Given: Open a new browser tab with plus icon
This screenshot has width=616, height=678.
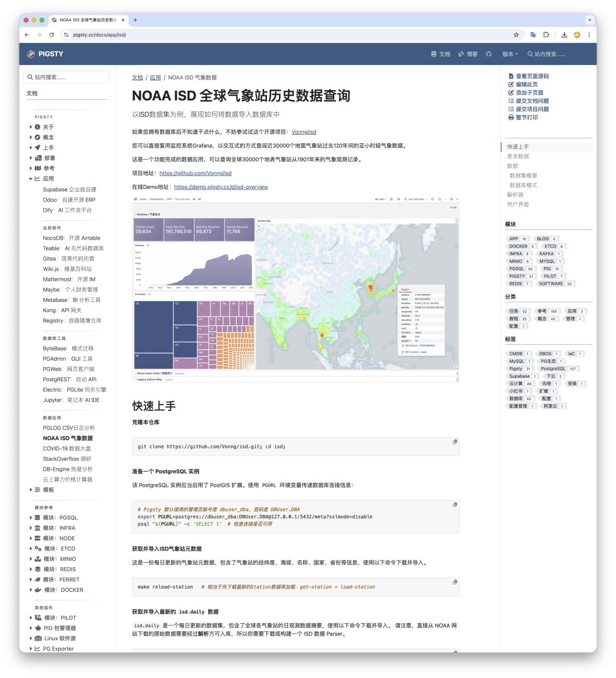Looking at the screenshot, I should click(x=135, y=20).
